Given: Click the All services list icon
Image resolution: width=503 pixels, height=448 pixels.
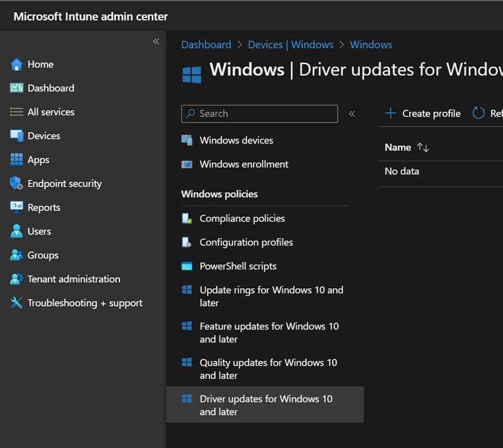Looking at the screenshot, I should (16, 112).
